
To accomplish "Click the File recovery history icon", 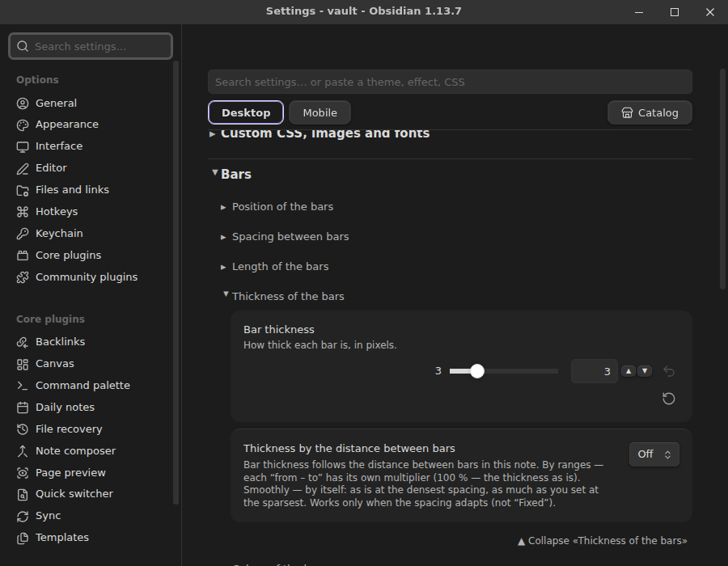I will tap(23, 429).
